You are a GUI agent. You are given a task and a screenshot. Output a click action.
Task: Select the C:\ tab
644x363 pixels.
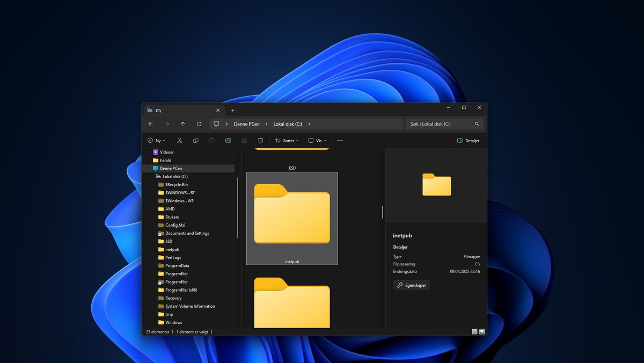(184, 110)
